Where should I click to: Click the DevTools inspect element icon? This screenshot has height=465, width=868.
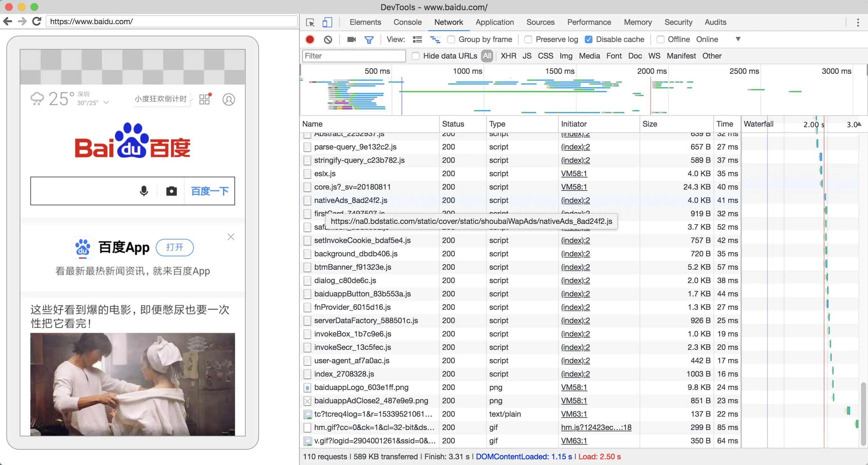(310, 22)
